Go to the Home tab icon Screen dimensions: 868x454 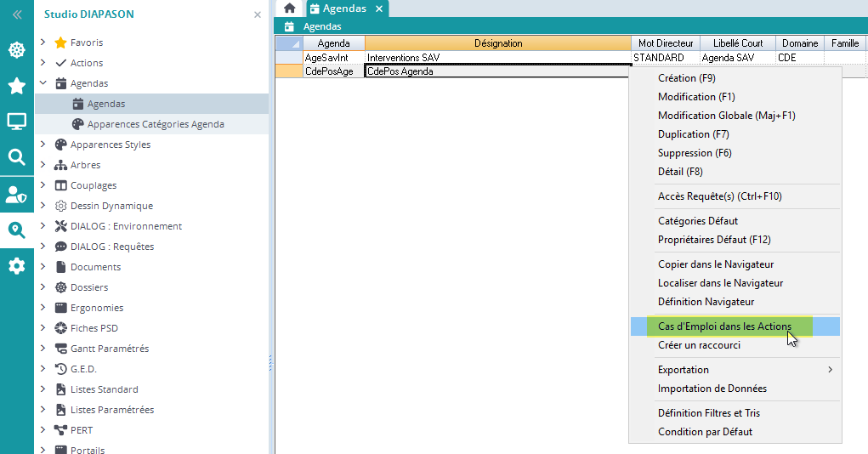coord(290,9)
